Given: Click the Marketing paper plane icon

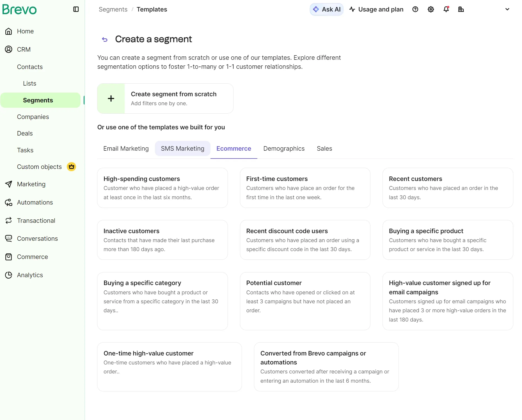Looking at the screenshot, I should pyautogui.click(x=9, y=184).
